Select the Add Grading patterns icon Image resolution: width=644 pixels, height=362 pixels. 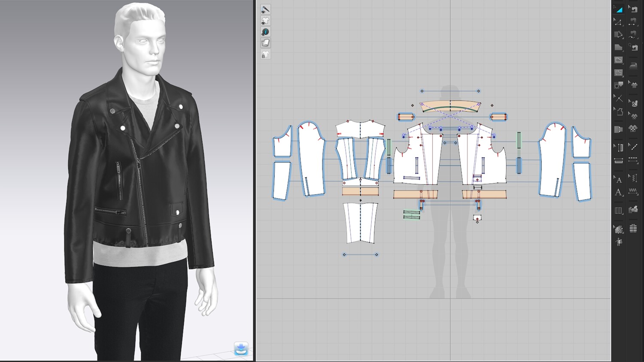click(x=633, y=209)
